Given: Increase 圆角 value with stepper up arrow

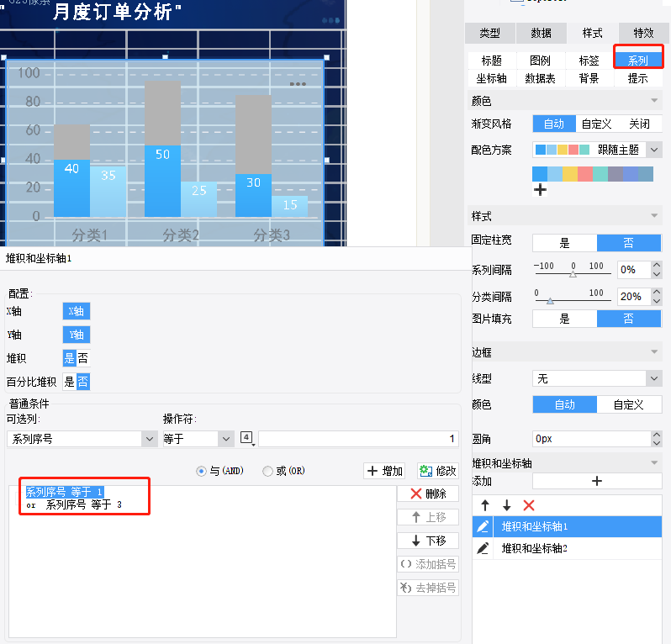Looking at the screenshot, I should tap(657, 435).
